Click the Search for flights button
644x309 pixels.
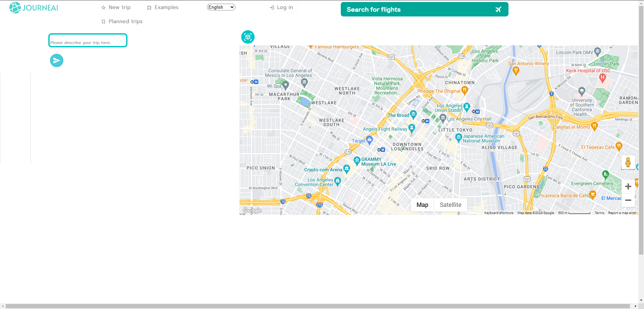pyautogui.click(x=424, y=9)
